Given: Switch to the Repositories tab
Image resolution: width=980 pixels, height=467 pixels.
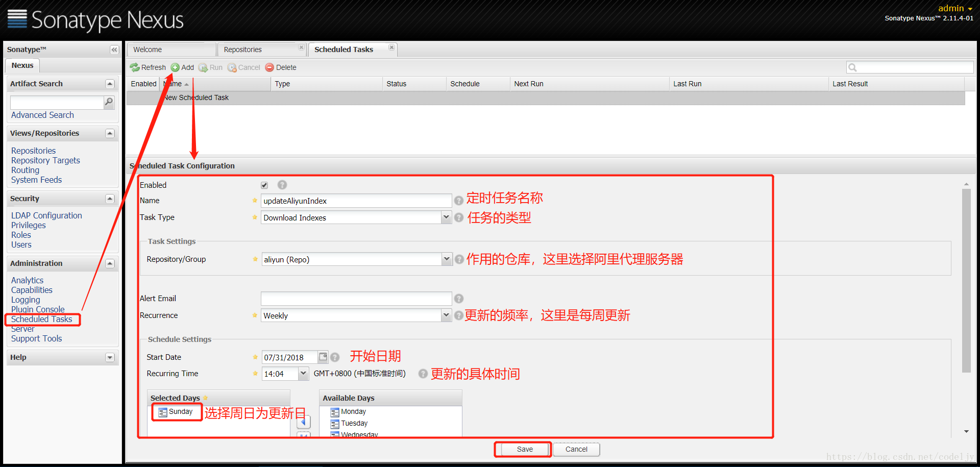Looking at the screenshot, I should tap(261, 50).
